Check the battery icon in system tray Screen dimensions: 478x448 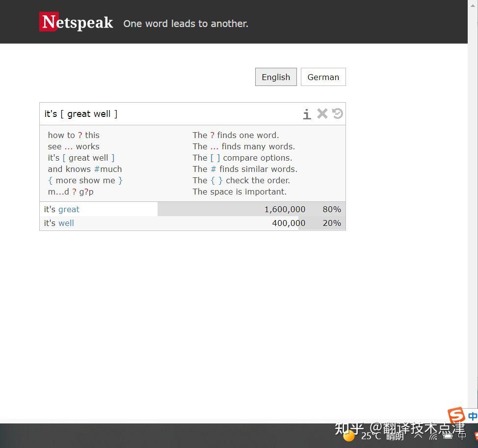click(448, 436)
